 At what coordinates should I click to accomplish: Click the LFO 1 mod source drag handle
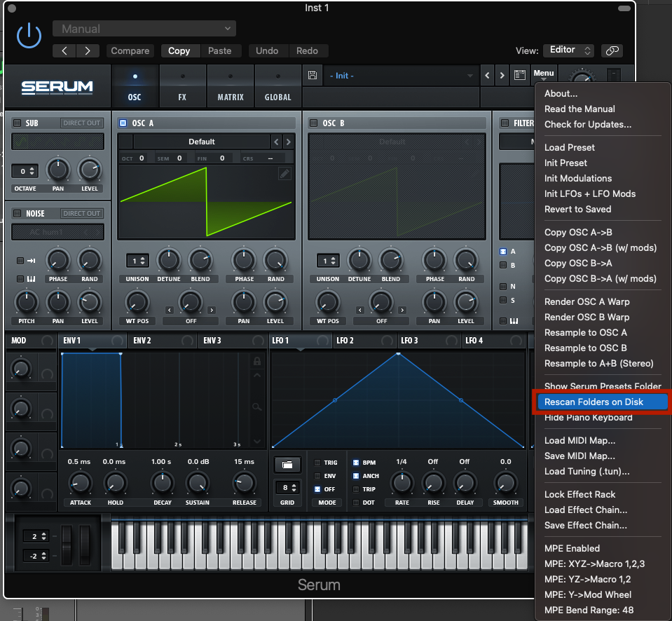322,341
